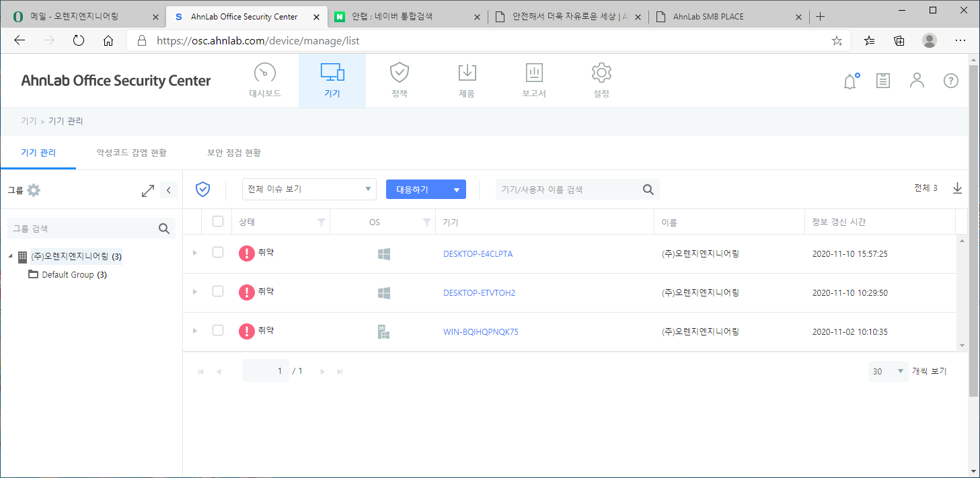This screenshot has width=980, height=478.
Task: Tick the checkbox for WIN-BQIHQPNQK75
Action: click(218, 330)
